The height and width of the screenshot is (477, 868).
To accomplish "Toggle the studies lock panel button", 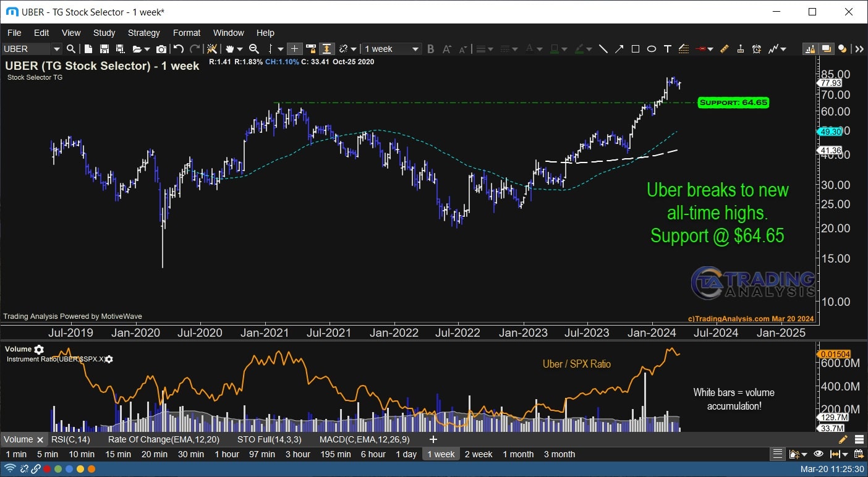I will (x=809, y=49).
